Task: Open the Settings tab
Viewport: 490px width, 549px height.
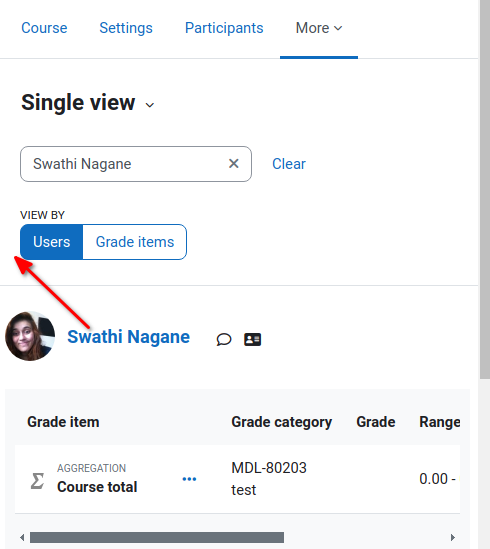Action: [x=126, y=28]
